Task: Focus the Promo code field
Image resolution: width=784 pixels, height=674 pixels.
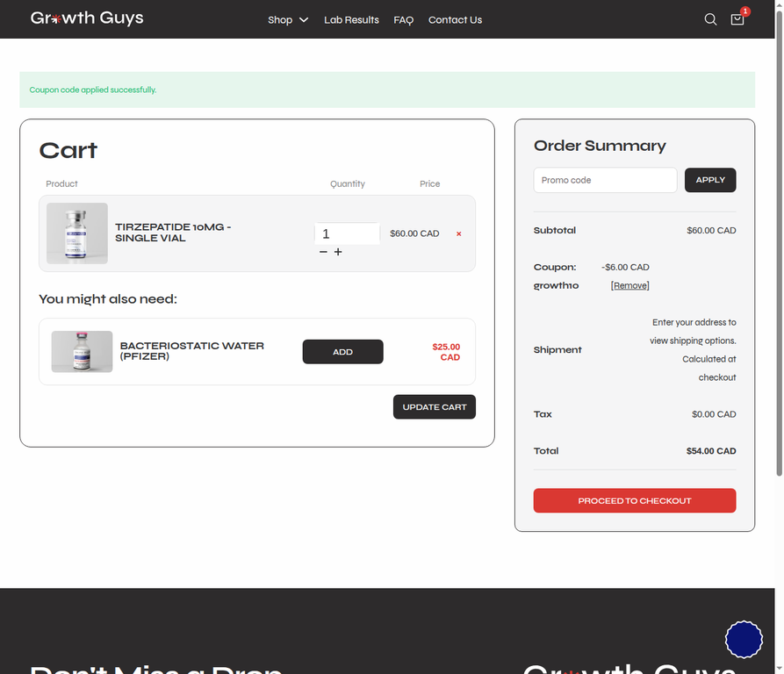Action: (x=605, y=180)
